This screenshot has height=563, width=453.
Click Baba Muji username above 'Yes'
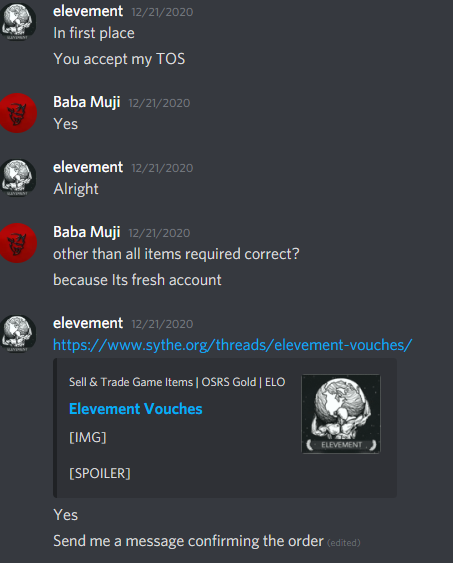87,102
